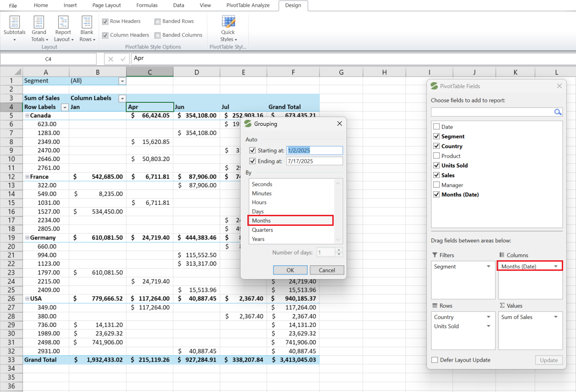
Task: Check the Product field checkbox
Action: pos(436,156)
